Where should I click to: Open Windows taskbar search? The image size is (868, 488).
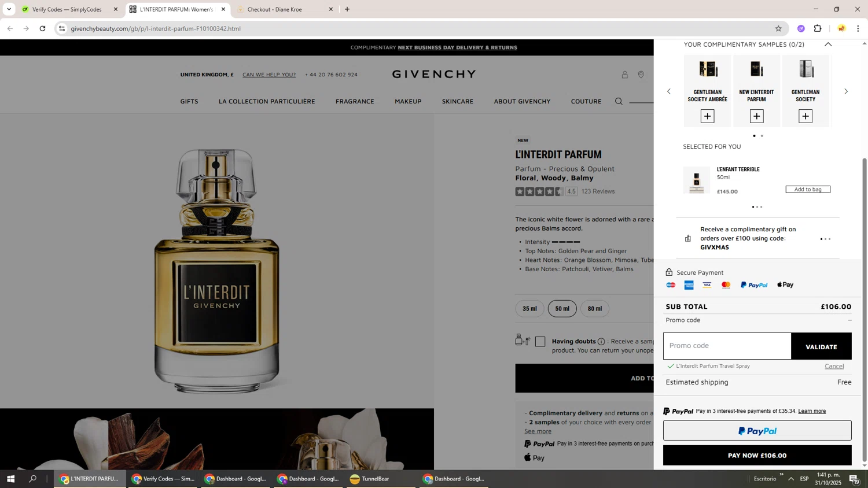[33, 479]
